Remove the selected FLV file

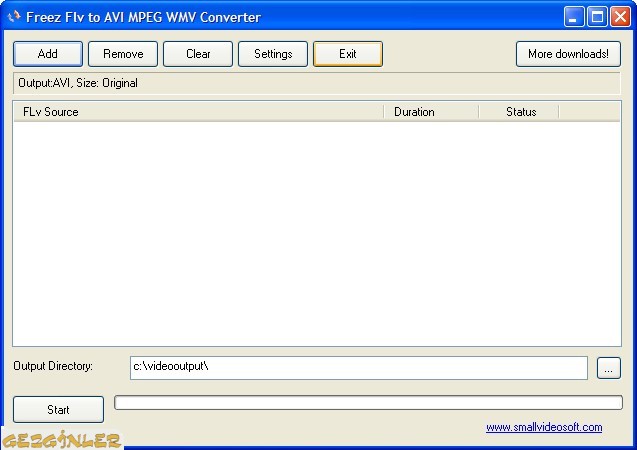tap(123, 54)
